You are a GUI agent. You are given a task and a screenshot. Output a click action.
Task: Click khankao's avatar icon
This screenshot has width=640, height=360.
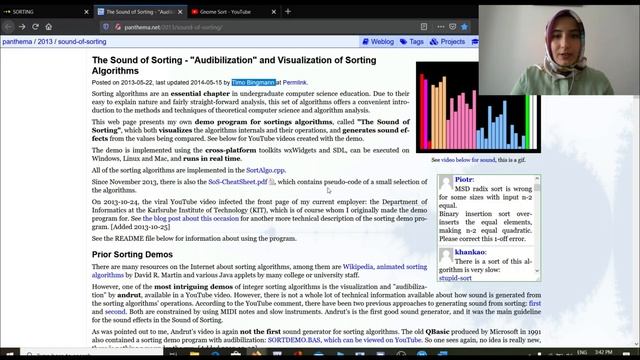(x=446, y=256)
